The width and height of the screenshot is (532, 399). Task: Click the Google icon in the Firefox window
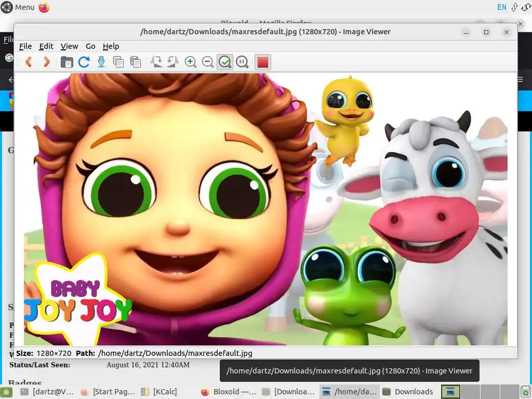9,58
